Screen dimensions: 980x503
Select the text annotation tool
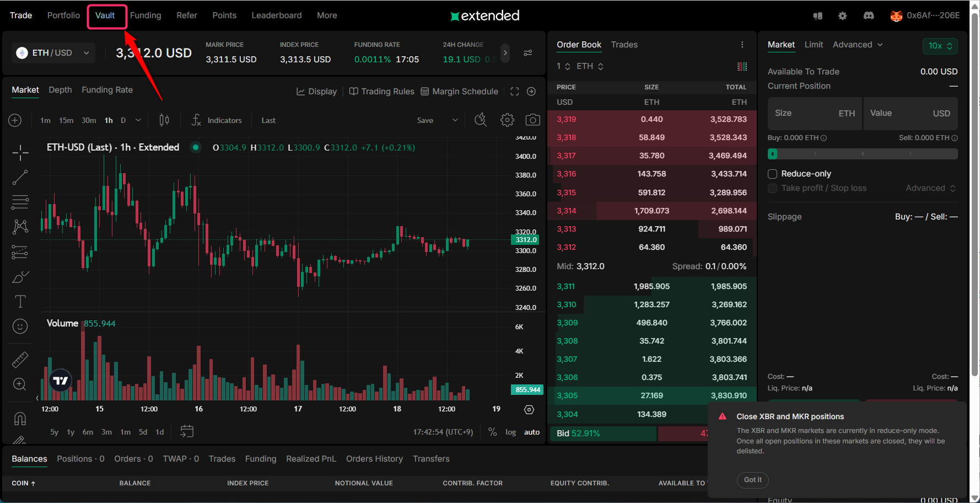(20, 301)
